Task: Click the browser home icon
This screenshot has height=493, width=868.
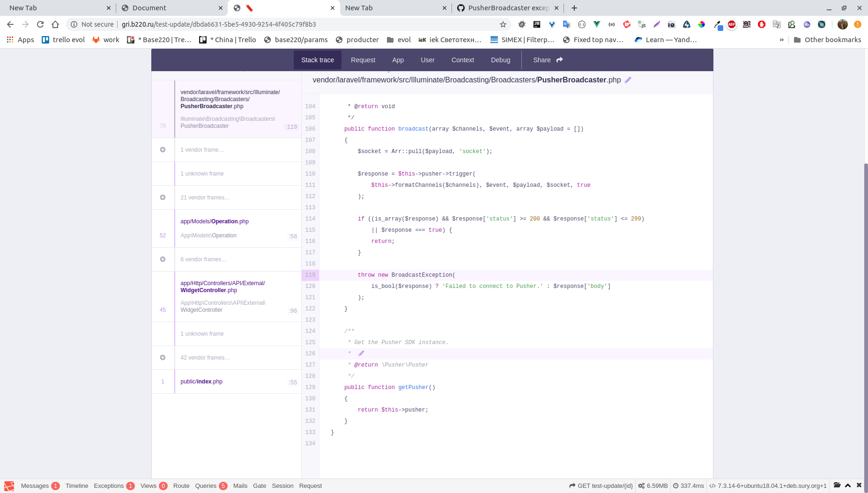Action: (55, 24)
